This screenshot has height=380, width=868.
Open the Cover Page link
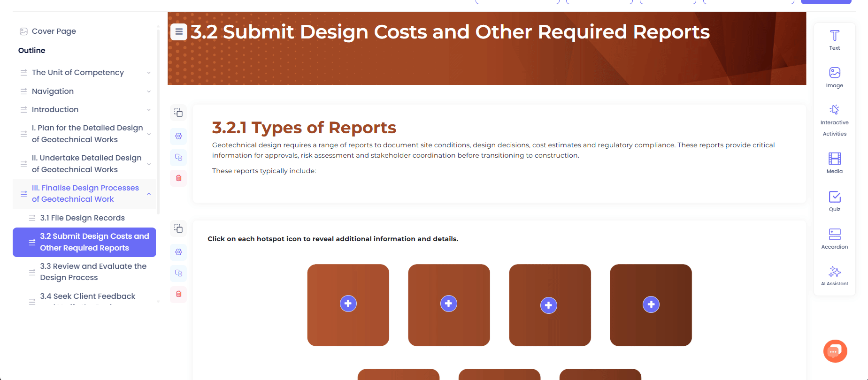pyautogui.click(x=54, y=31)
